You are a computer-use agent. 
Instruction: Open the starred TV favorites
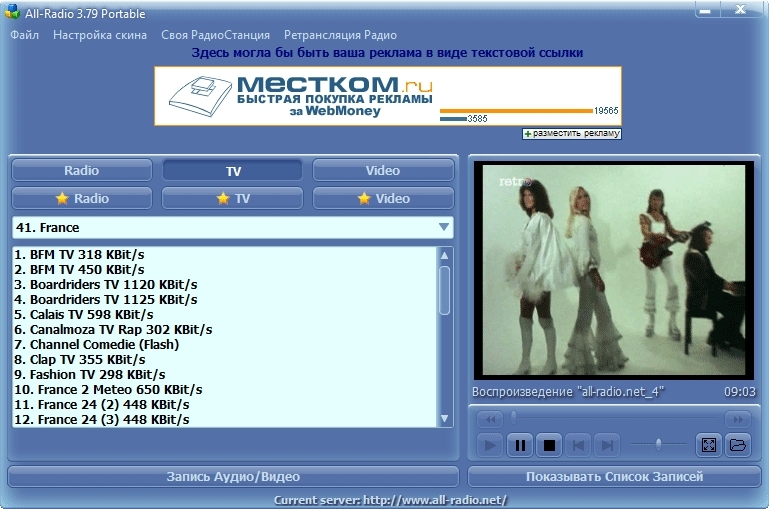coord(232,198)
